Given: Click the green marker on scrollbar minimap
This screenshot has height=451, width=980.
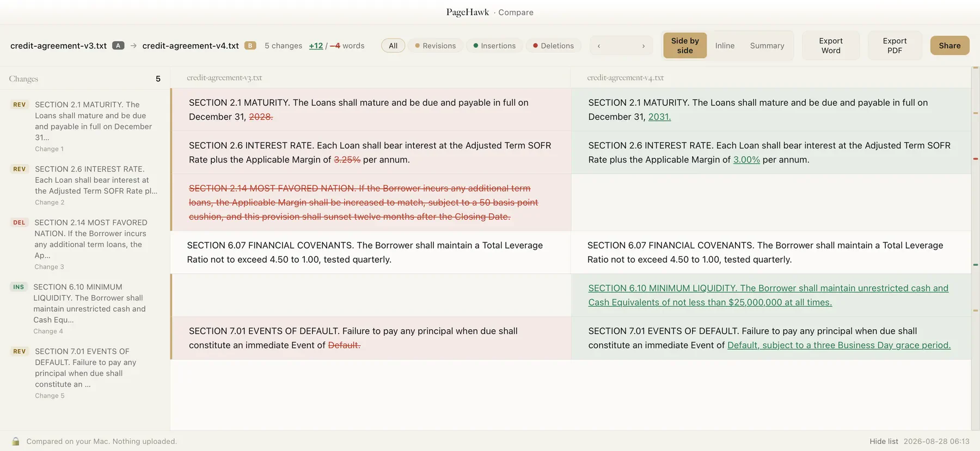Looking at the screenshot, I should click(x=976, y=265).
